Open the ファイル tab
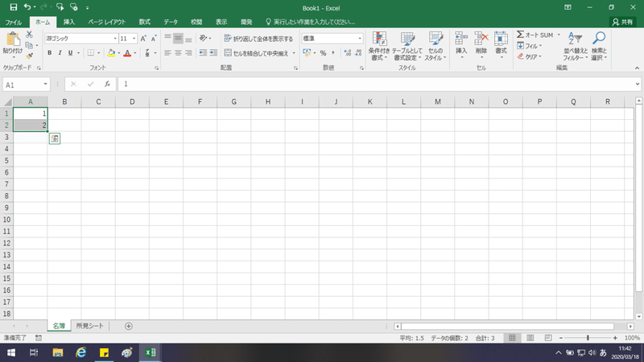 point(14,23)
